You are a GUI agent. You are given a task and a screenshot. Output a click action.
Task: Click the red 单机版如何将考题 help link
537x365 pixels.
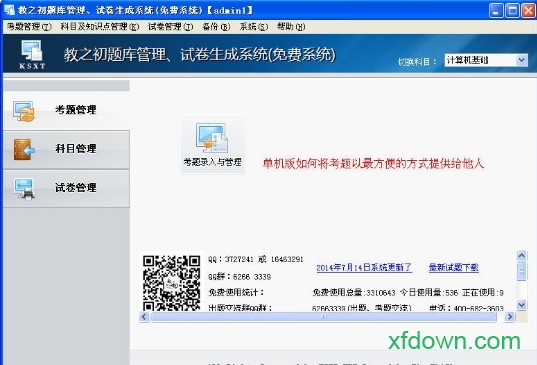tap(373, 164)
